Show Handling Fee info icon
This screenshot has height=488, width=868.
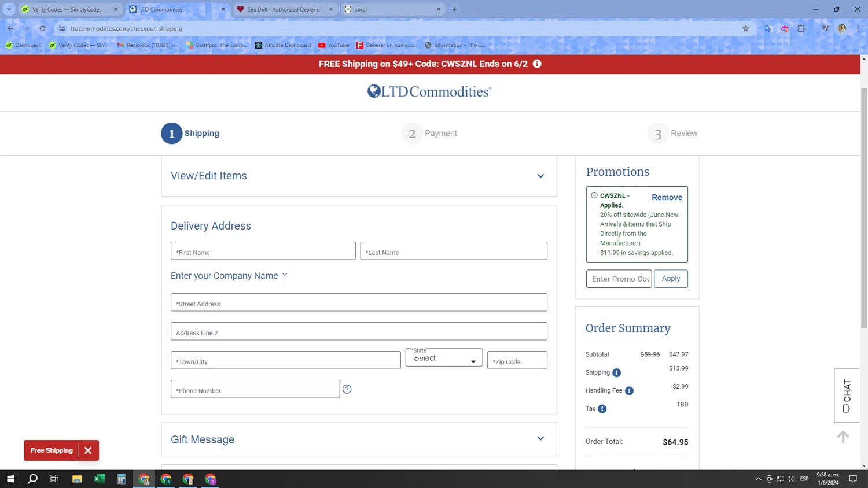coord(629,391)
